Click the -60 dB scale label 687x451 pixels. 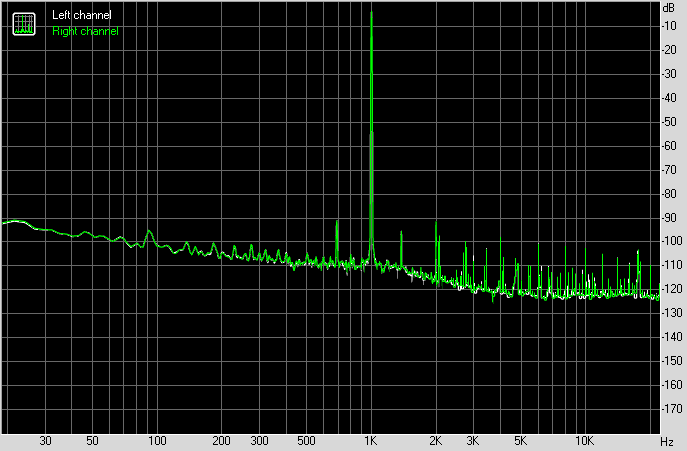(x=670, y=146)
